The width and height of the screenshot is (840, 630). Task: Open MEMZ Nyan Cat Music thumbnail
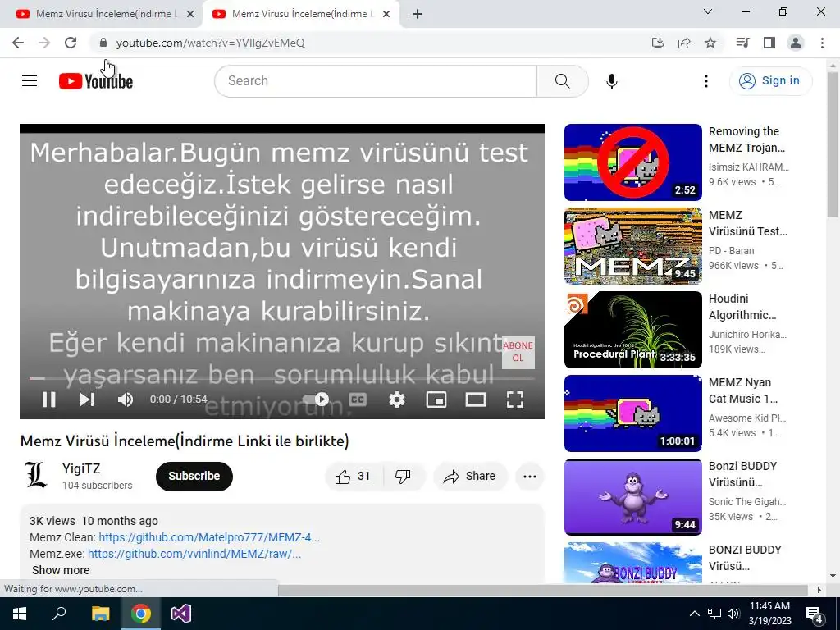point(632,413)
